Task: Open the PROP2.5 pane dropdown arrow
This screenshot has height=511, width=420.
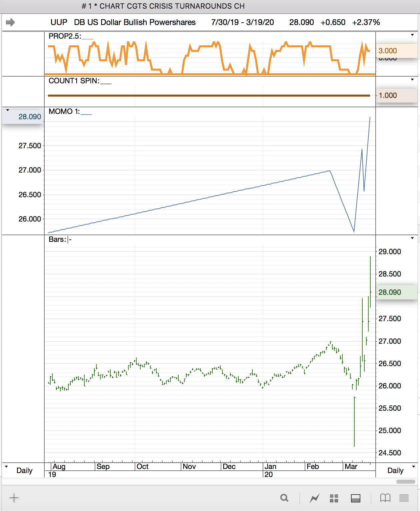Action: click(x=412, y=35)
